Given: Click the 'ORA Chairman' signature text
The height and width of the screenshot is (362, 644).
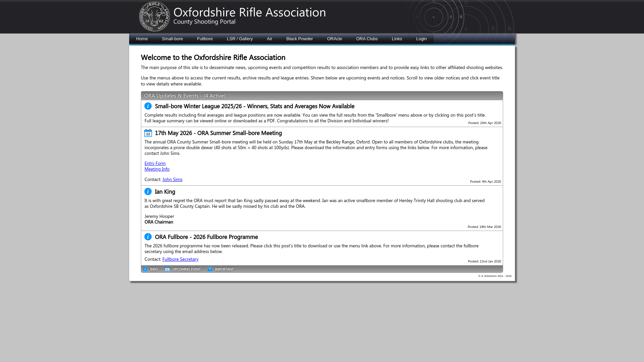Looking at the screenshot, I should click(x=159, y=222).
